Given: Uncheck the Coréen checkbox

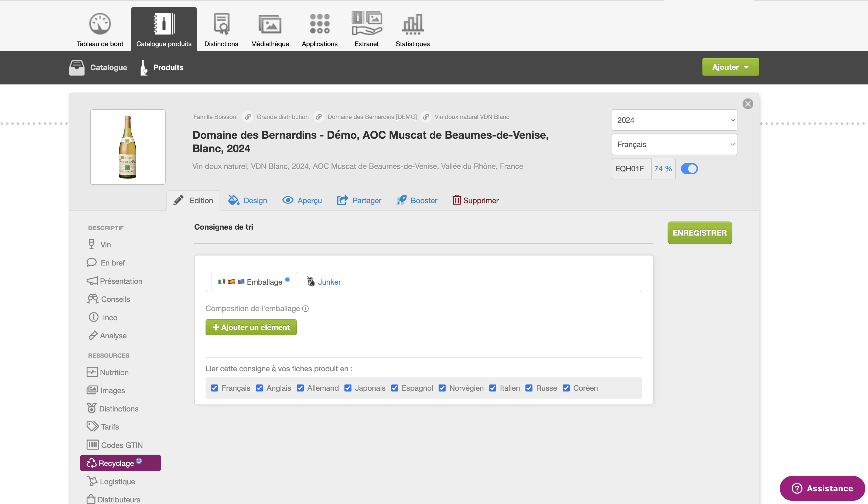Looking at the screenshot, I should [x=566, y=388].
